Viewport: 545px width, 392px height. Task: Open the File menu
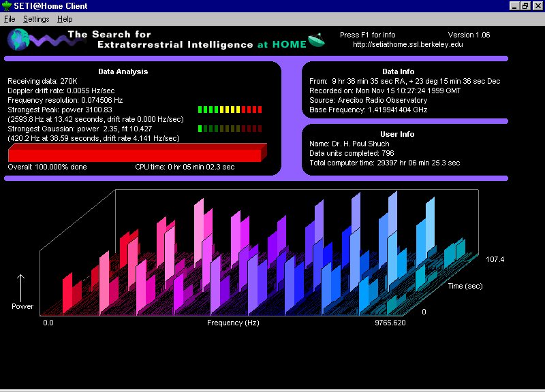click(10, 19)
